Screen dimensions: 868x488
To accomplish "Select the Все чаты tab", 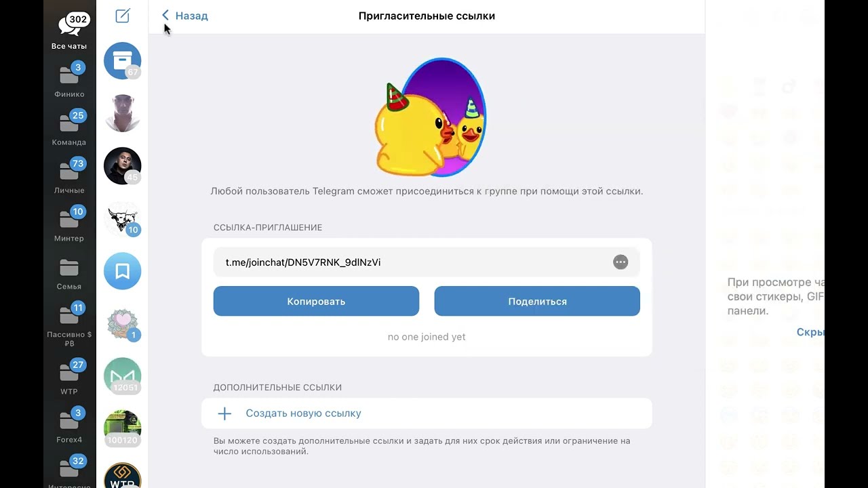I will click(69, 31).
